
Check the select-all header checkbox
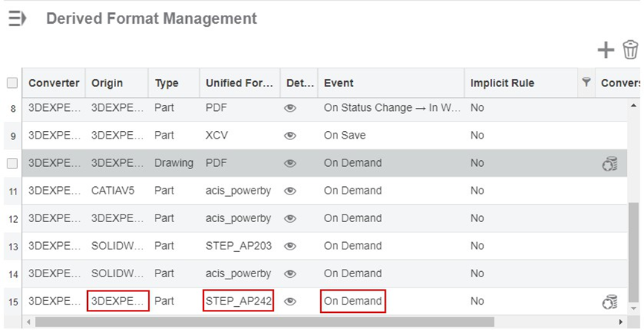click(13, 83)
